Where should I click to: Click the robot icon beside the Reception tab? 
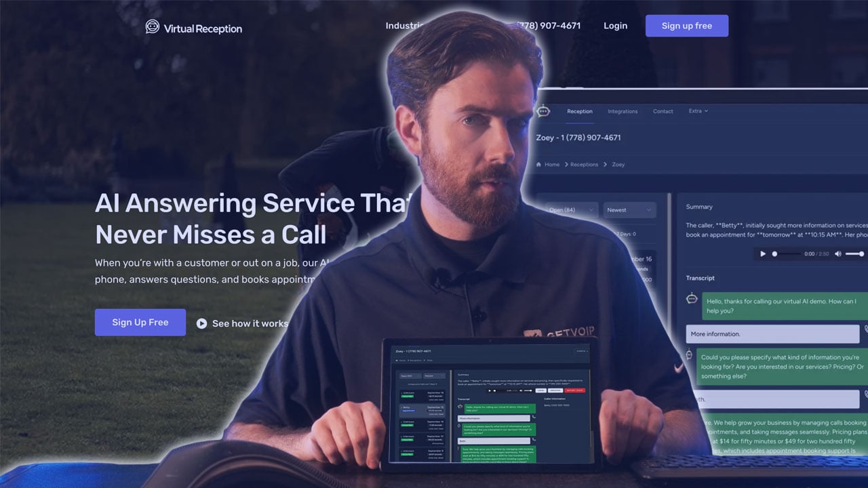point(543,112)
